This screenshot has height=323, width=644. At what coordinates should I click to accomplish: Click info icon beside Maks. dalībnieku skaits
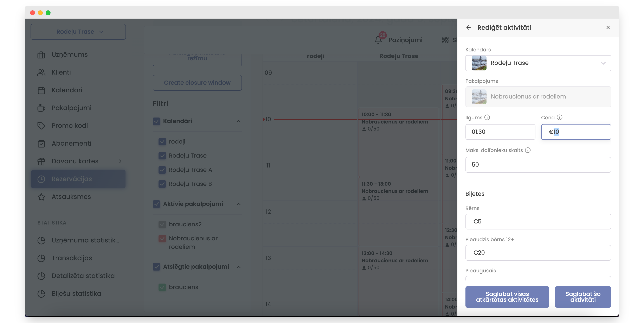point(528,150)
